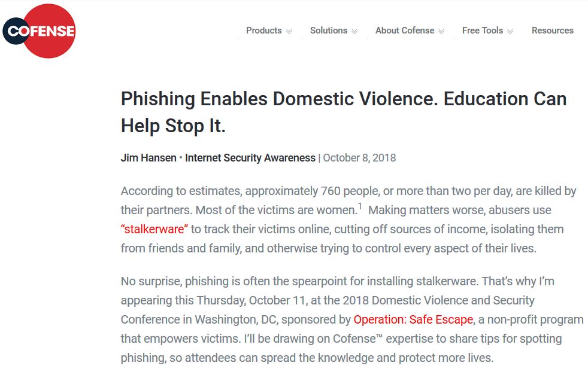Open the Free Tools menu
Screen dimensions: 588x375
click(x=482, y=31)
